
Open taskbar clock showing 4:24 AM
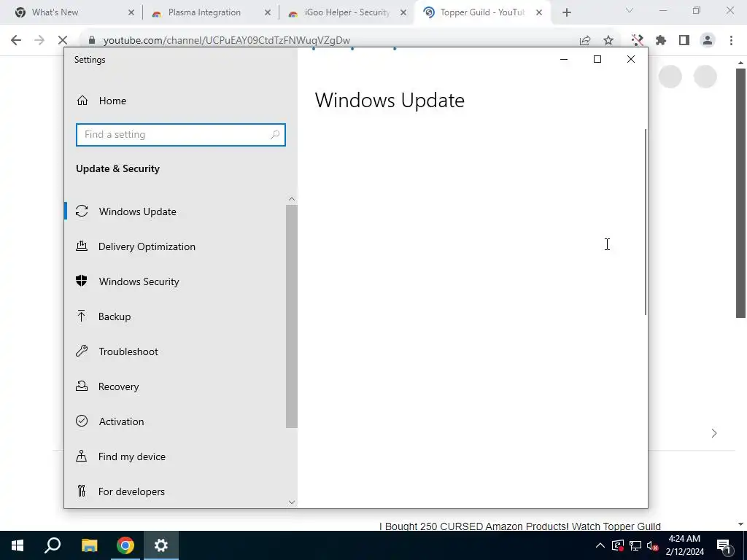684,545
